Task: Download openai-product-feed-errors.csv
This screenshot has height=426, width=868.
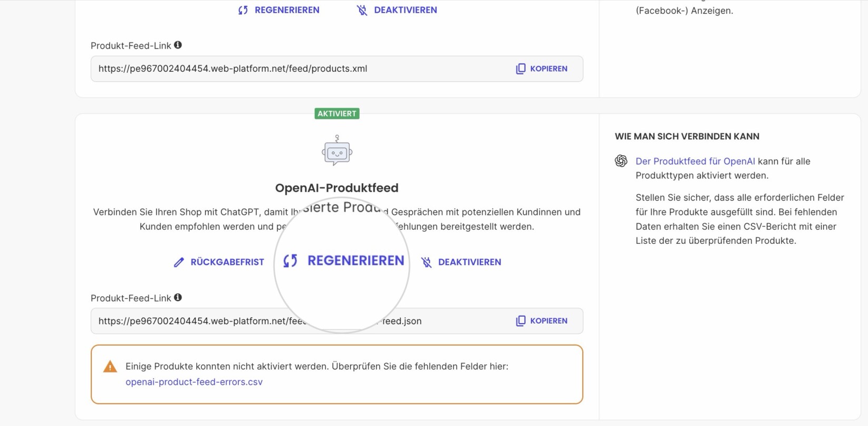Action: pyautogui.click(x=194, y=382)
